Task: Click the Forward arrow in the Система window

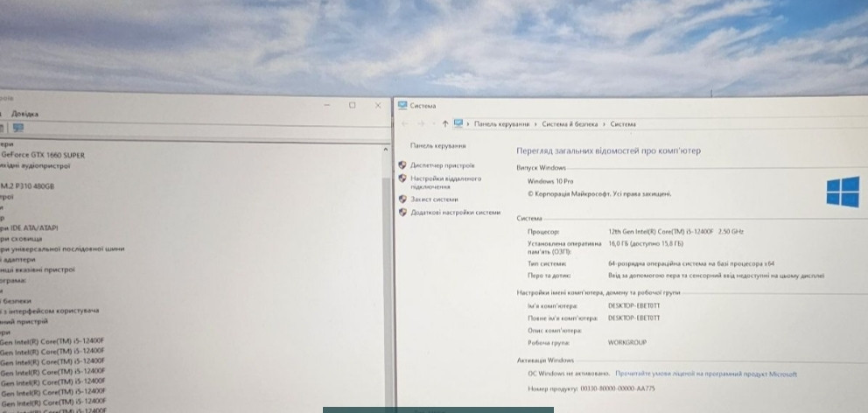Action: (423, 124)
